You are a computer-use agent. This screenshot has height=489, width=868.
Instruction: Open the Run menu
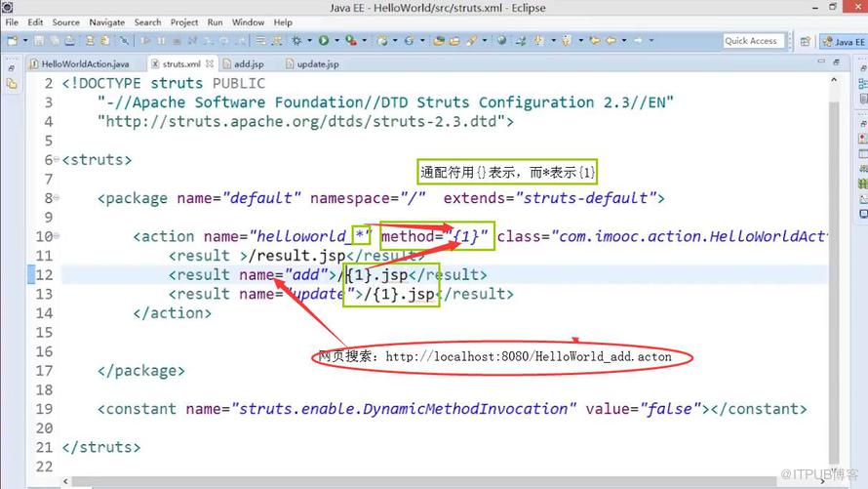215,22
